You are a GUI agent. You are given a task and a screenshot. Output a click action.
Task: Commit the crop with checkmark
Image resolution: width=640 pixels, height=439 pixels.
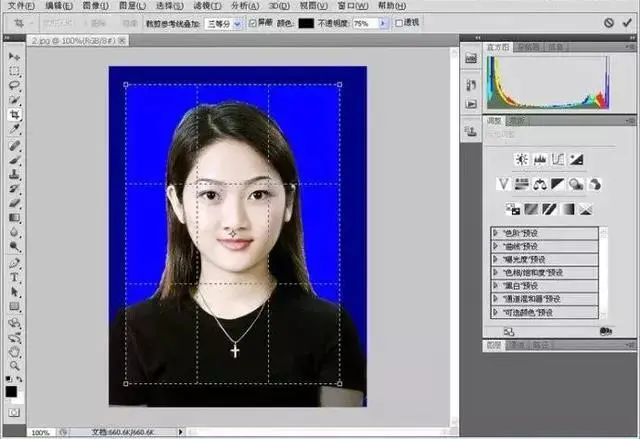coord(627,22)
